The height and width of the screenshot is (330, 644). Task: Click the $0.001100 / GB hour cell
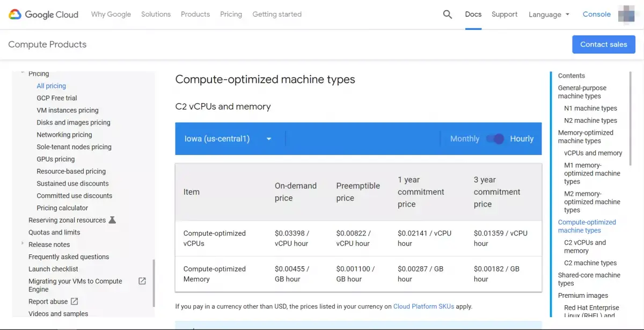(x=356, y=274)
